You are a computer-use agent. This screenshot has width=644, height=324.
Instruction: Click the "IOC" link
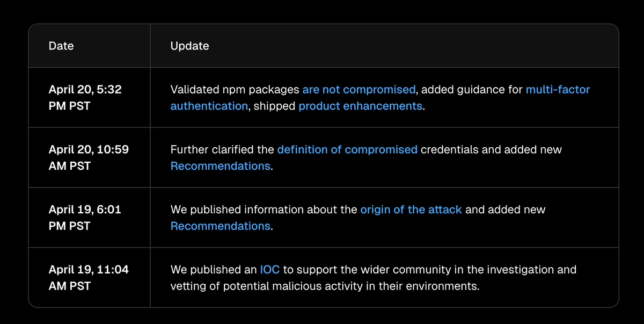coord(269,270)
